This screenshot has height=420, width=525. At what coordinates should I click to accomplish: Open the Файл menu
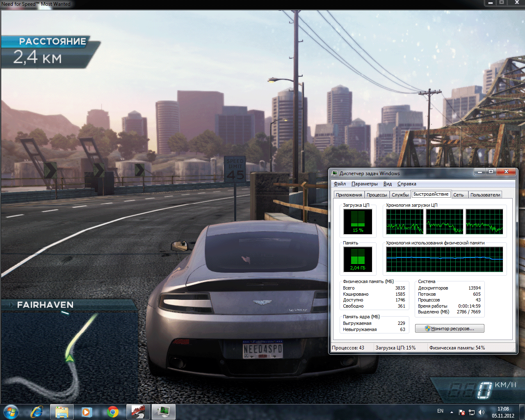(340, 184)
